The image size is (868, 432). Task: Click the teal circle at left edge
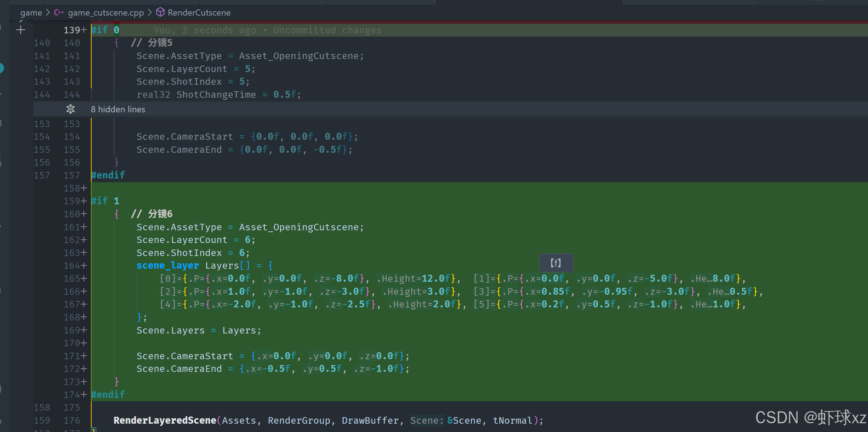(1, 68)
